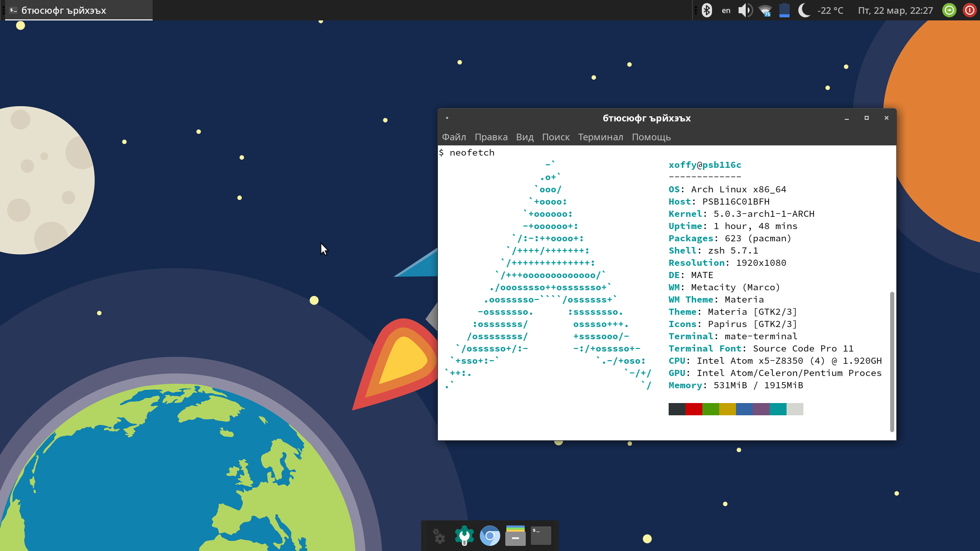Viewport: 980px width, 551px height.
Task: Launch Chromium browser from dock
Action: [490, 536]
